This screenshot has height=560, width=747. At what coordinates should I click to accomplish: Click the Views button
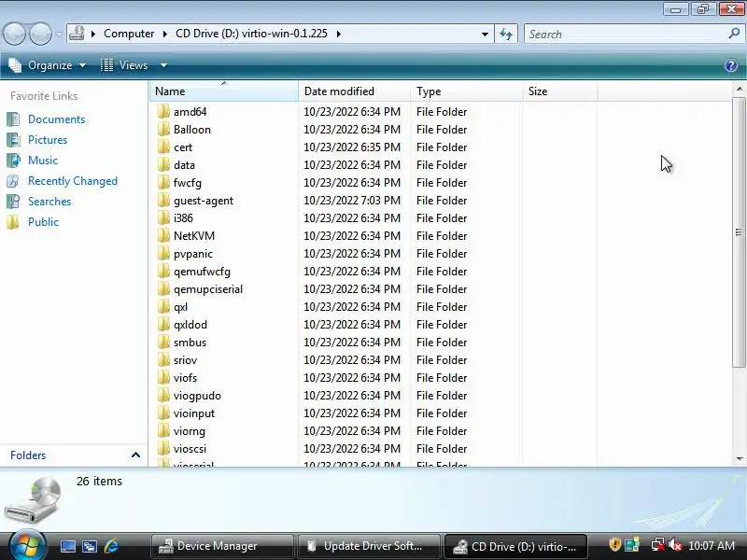125,65
